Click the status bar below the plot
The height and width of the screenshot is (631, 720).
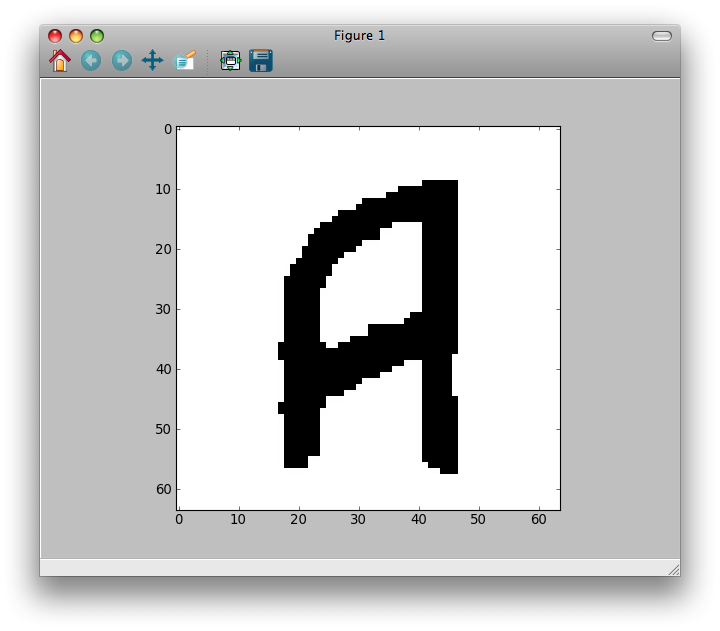(x=360, y=567)
